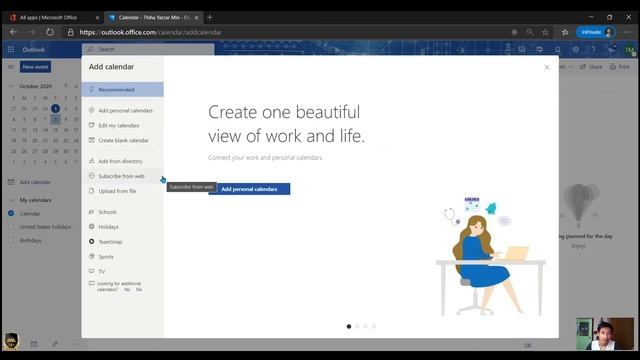This screenshot has width=640, height=360.
Task: Open calendar module icon at bottom left
Action: tap(34, 344)
